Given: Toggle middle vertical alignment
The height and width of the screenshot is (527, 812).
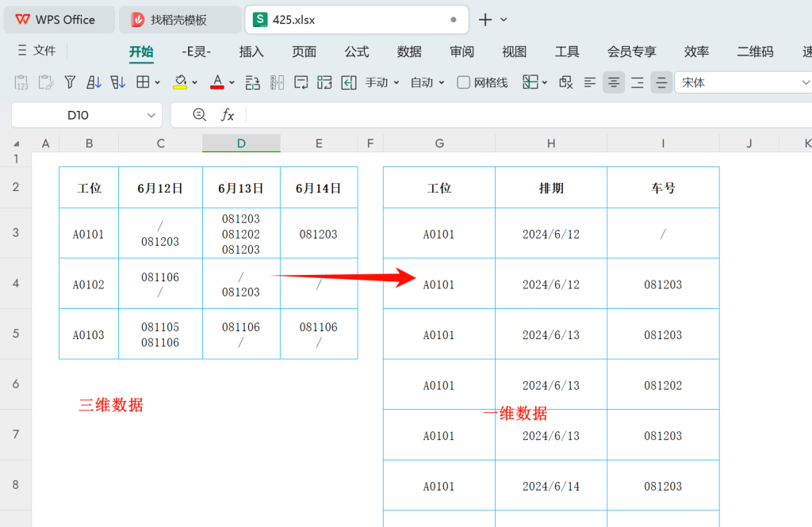Looking at the screenshot, I should [x=661, y=82].
